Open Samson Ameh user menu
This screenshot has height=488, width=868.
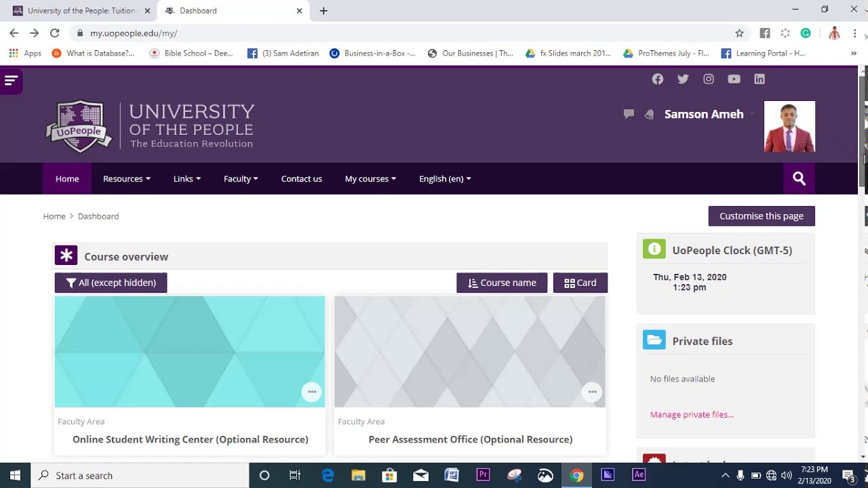point(704,114)
